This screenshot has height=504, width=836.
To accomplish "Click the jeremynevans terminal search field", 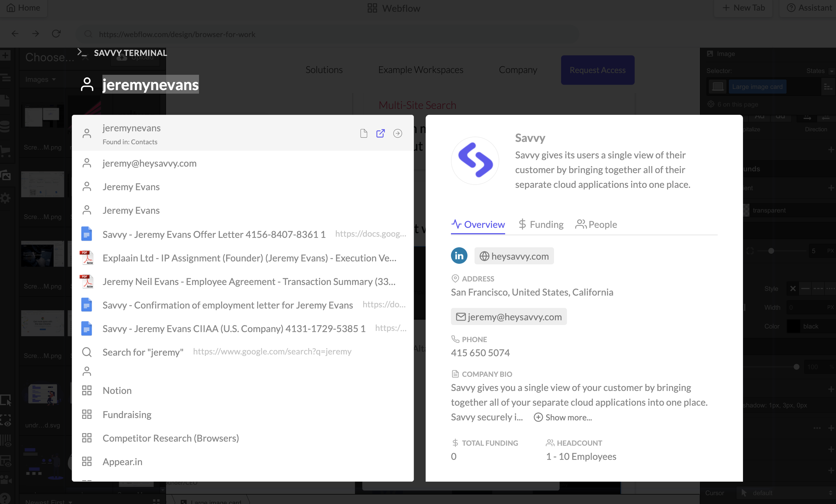I will click(150, 84).
